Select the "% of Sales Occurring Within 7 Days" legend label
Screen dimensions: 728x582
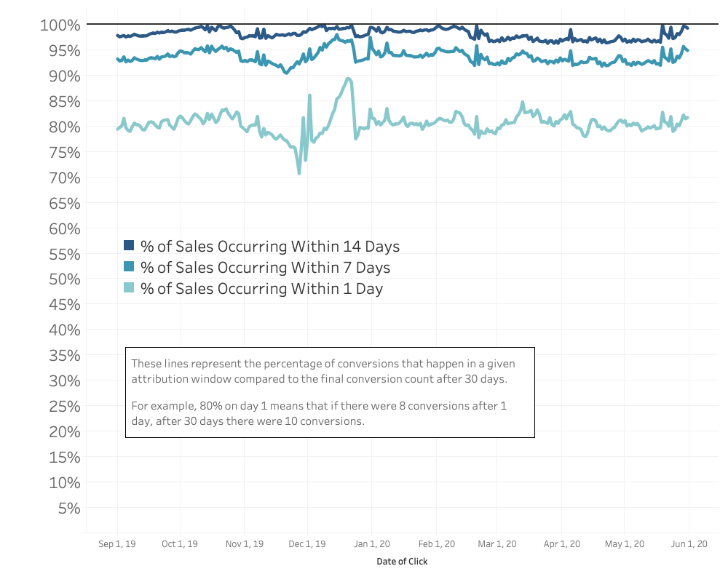[x=265, y=267]
